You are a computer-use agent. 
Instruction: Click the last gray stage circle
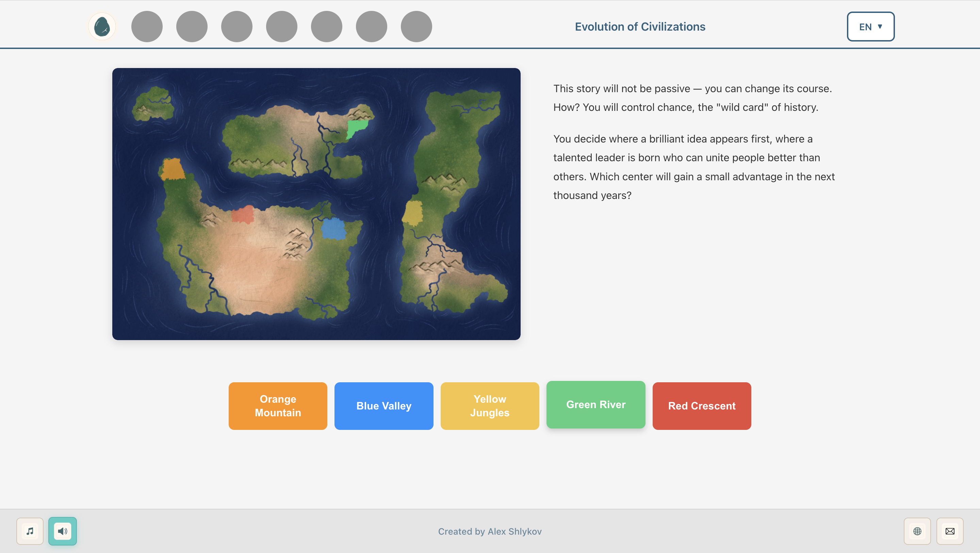pyautogui.click(x=416, y=27)
